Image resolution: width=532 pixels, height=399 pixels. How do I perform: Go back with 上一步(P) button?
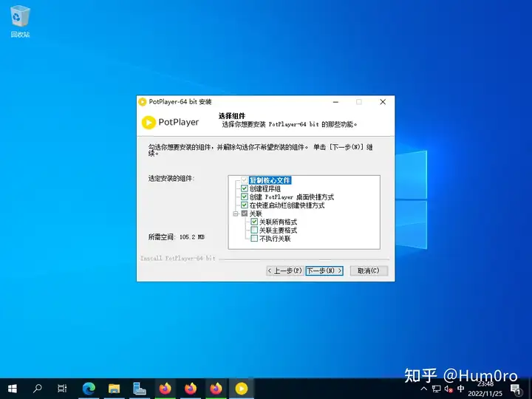click(x=285, y=270)
